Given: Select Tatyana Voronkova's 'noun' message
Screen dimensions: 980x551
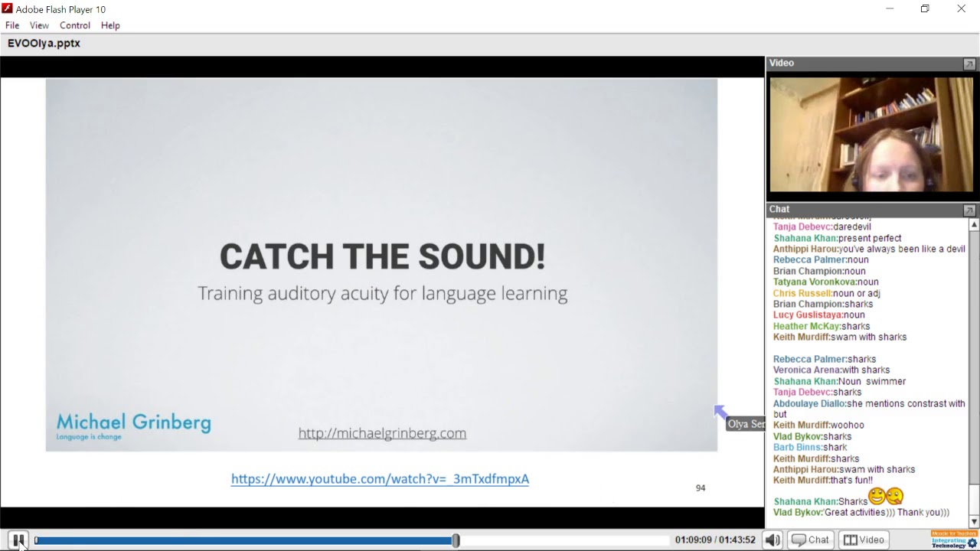Looking at the screenshot, I should [x=826, y=282].
